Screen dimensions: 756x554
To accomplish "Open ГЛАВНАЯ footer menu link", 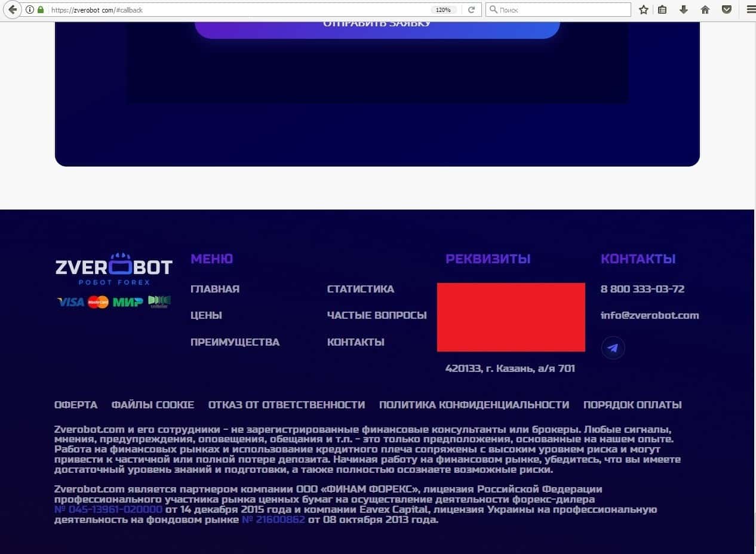I will tap(215, 289).
